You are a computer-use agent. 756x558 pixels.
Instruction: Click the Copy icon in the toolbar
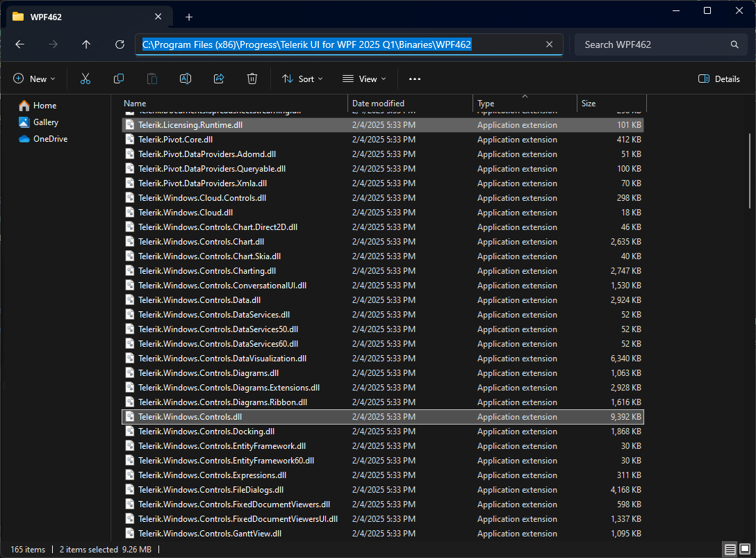(118, 79)
